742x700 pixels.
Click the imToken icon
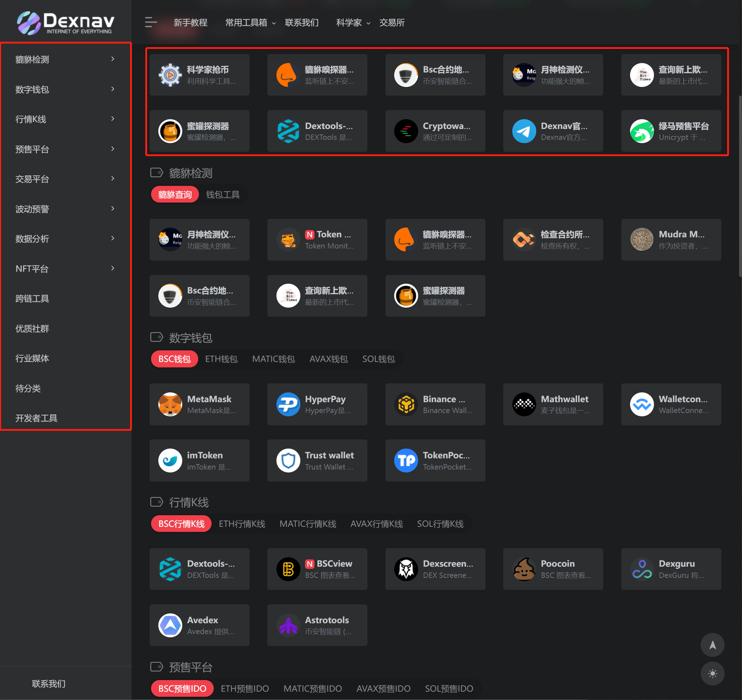(170, 460)
